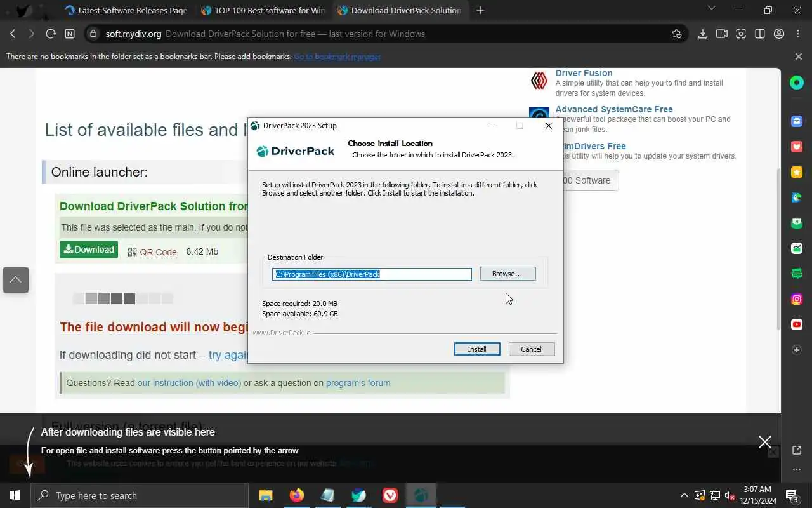Click the scroll-to-top arrow button
Image resolution: width=812 pixels, height=508 pixels.
click(16, 280)
